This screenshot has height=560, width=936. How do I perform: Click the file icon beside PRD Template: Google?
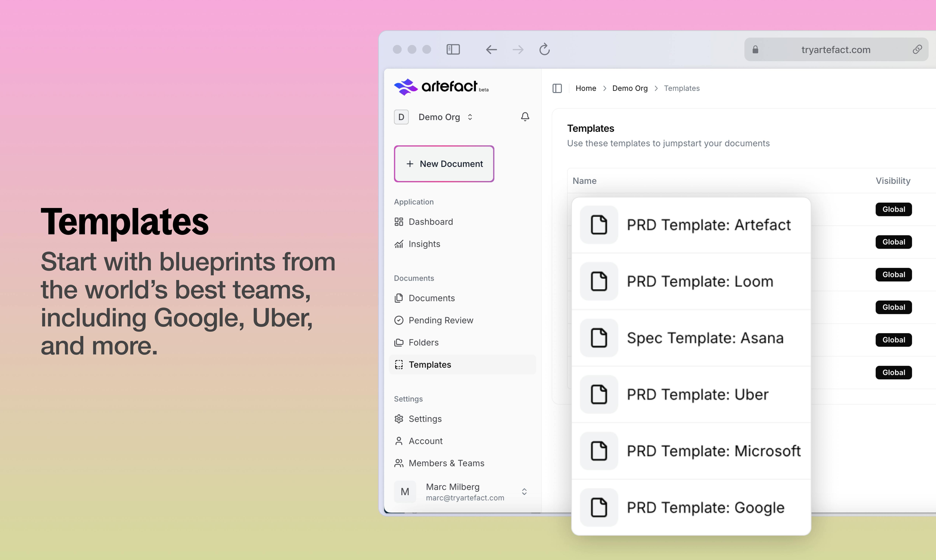[x=599, y=507]
